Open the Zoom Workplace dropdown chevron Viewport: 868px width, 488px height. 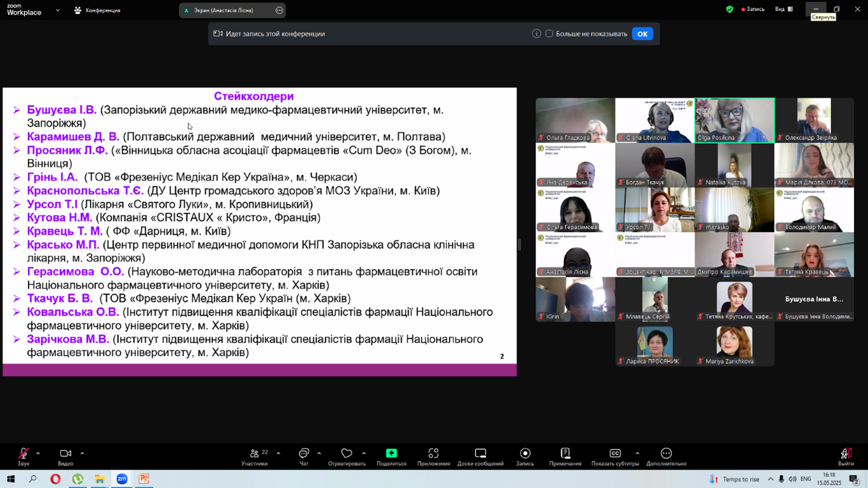[58, 10]
